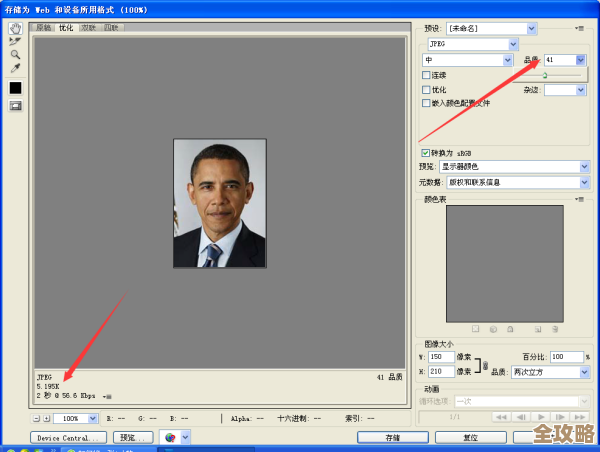Enable the 连续 (progressive) checkbox

click(x=426, y=75)
